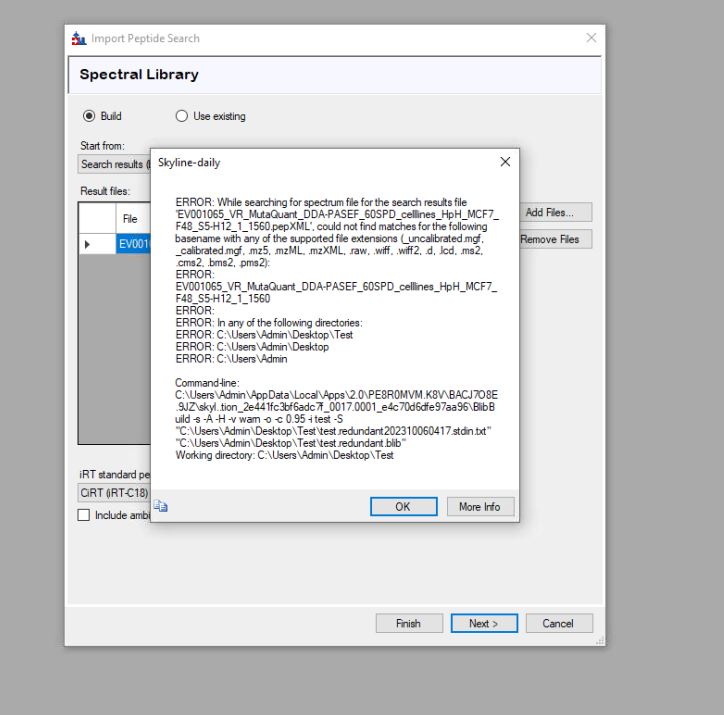
Task: Click the Add Files button
Action: (557, 213)
